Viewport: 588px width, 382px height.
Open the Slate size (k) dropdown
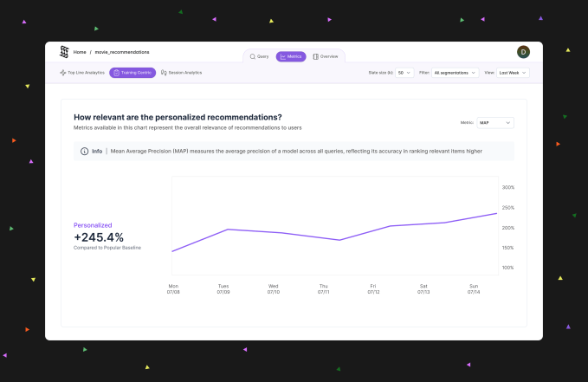pos(404,73)
